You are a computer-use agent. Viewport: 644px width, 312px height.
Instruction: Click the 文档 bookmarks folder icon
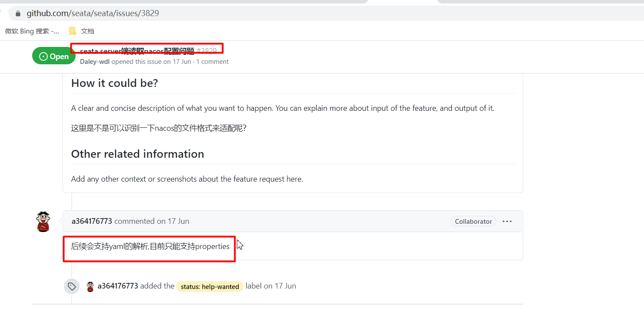pyautogui.click(x=73, y=31)
